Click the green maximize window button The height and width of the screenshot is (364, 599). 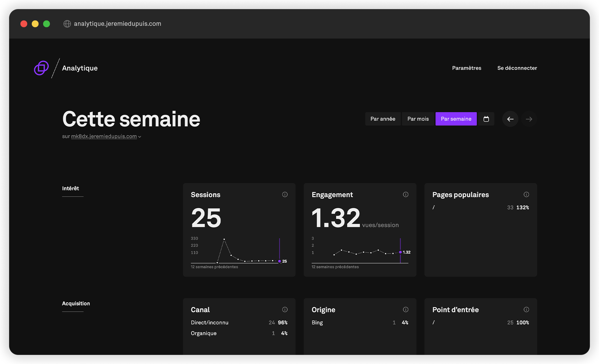[47, 24]
